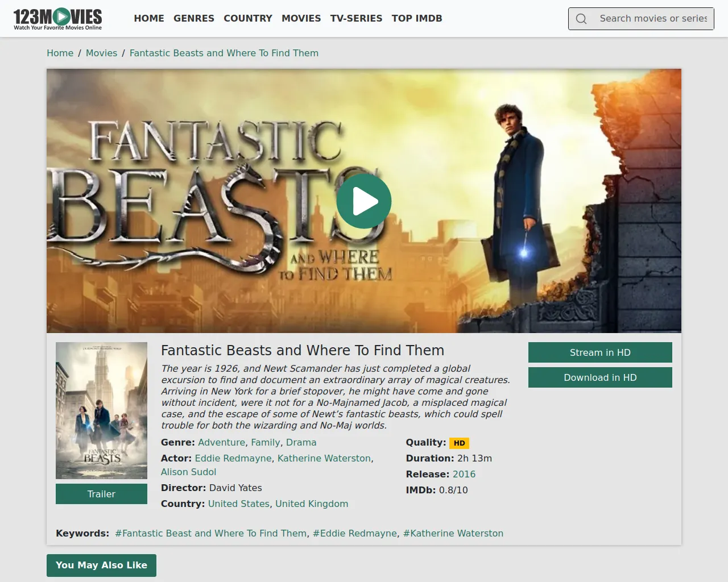
Task: Watch the Trailer
Action: click(x=101, y=494)
